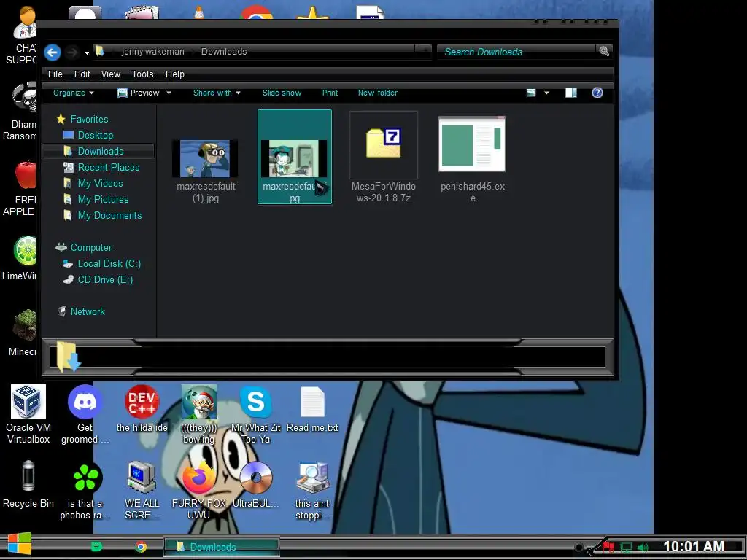Open the Tools menu

point(142,74)
